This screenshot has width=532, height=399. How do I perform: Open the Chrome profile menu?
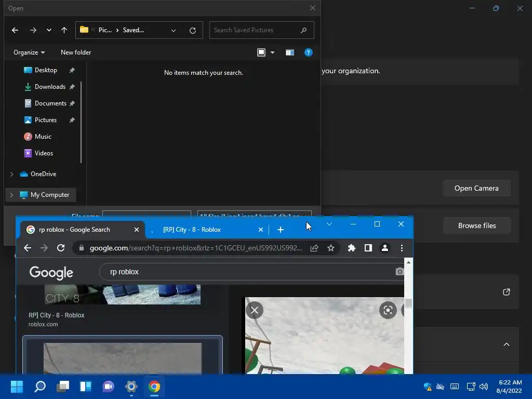(385, 248)
